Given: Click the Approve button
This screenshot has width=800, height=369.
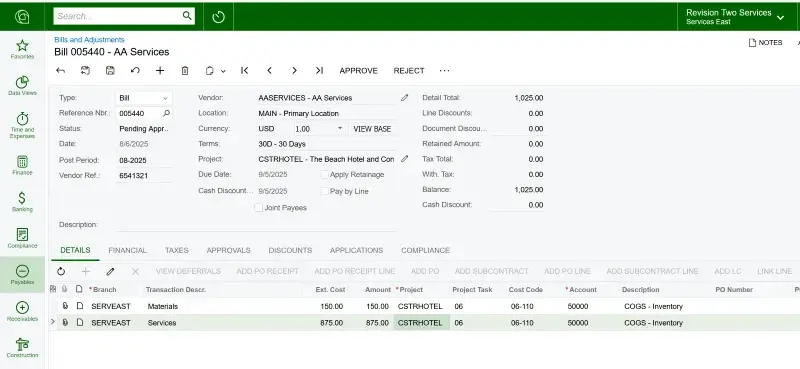Looking at the screenshot, I should (x=359, y=71).
